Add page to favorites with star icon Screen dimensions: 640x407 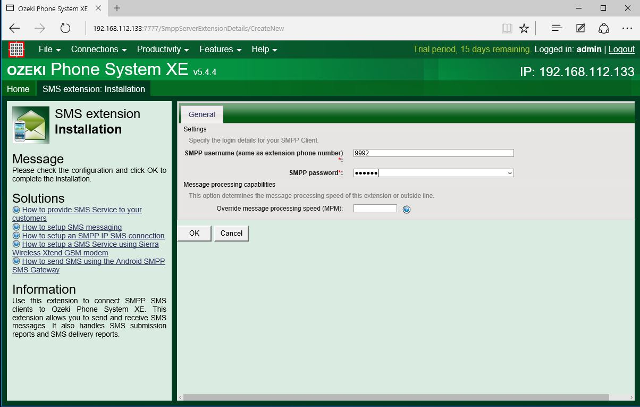(x=524, y=28)
